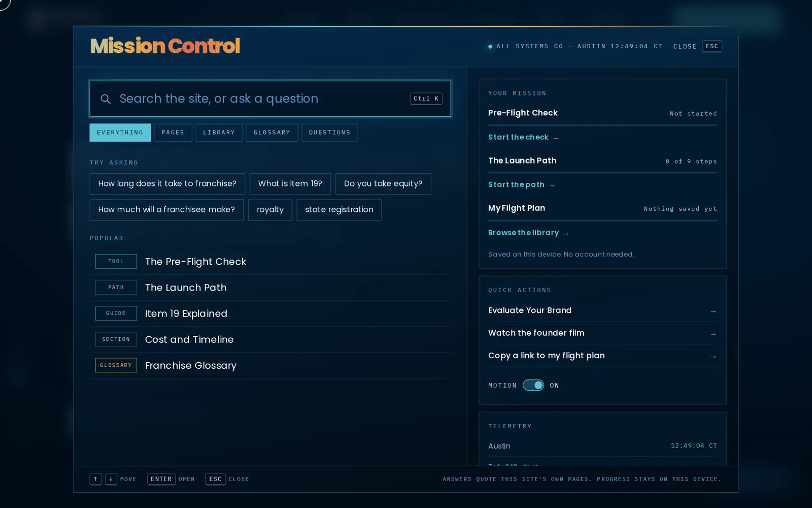Click the All Systems Go status dot
Image resolution: width=812 pixels, height=508 pixels.
pos(490,46)
